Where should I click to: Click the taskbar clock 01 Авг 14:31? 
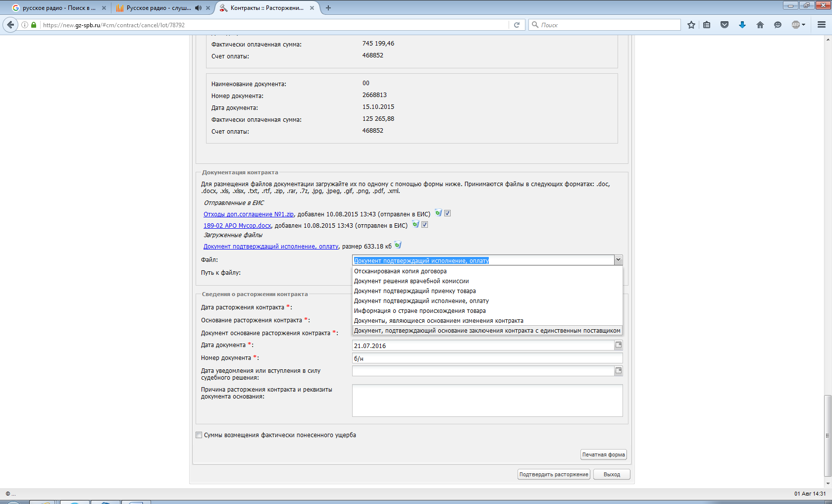810,494
